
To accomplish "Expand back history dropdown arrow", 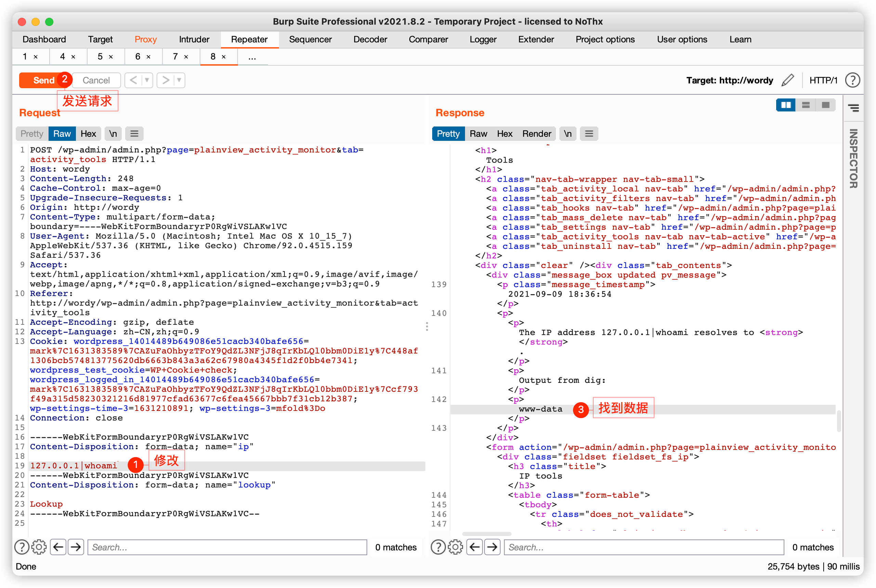I will coord(147,80).
